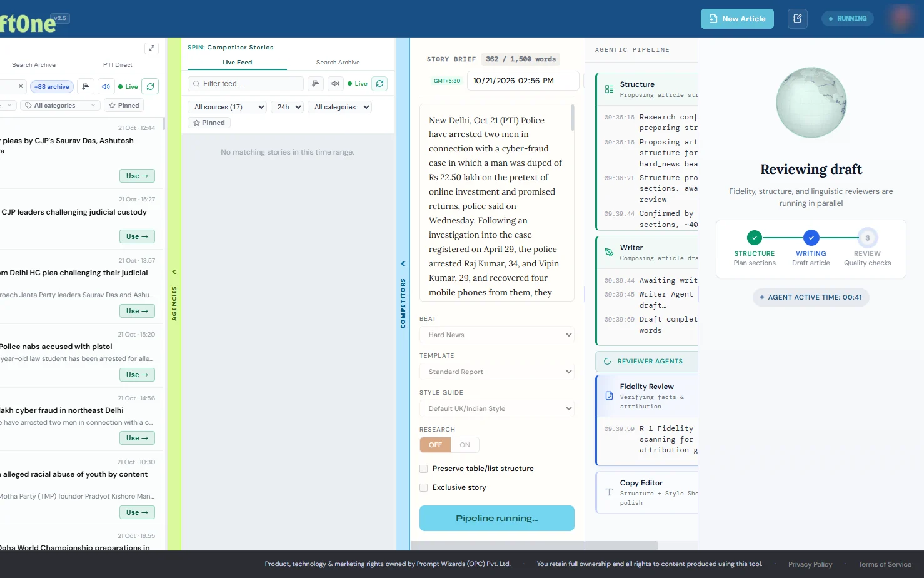This screenshot has width=924, height=578.
Task: Open the Template dropdown showing Standard Report
Action: (497, 372)
